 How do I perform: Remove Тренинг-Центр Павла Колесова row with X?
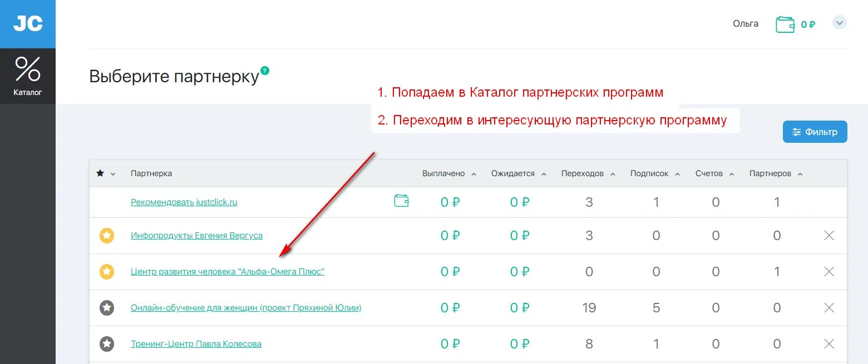[829, 344]
